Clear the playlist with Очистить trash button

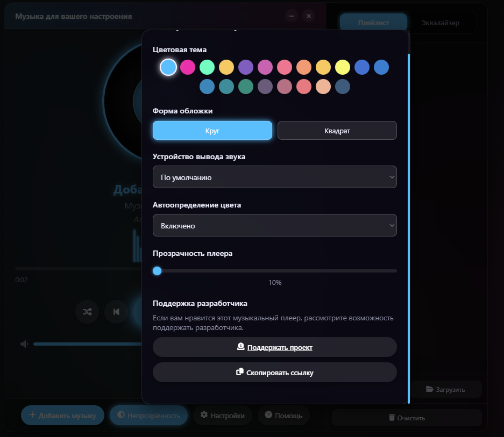pyautogui.click(x=406, y=418)
